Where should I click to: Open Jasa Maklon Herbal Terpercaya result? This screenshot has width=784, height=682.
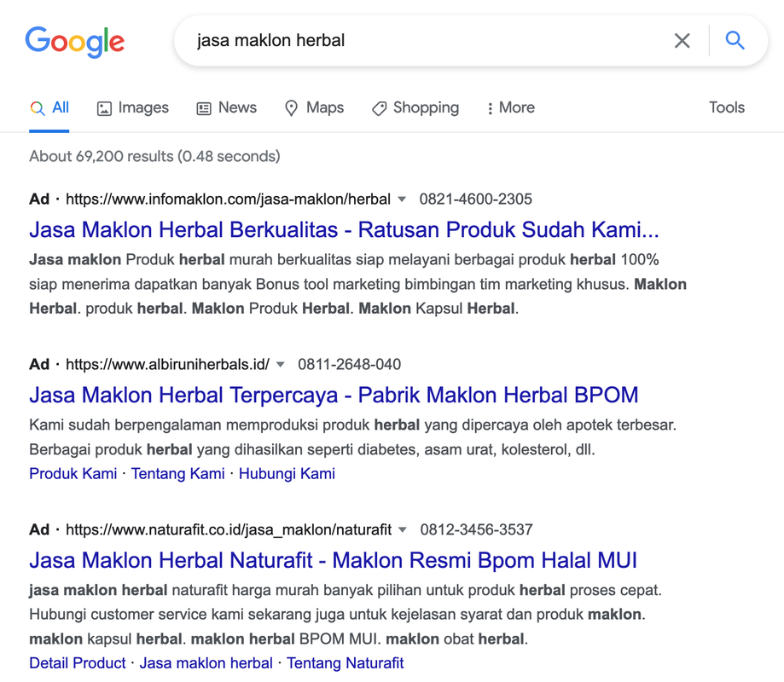pos(334,395)
